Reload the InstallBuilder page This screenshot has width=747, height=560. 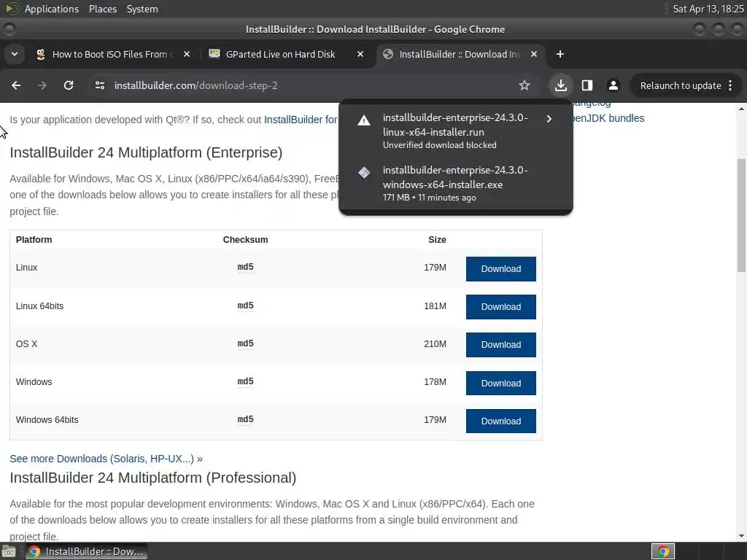[69, 85]
